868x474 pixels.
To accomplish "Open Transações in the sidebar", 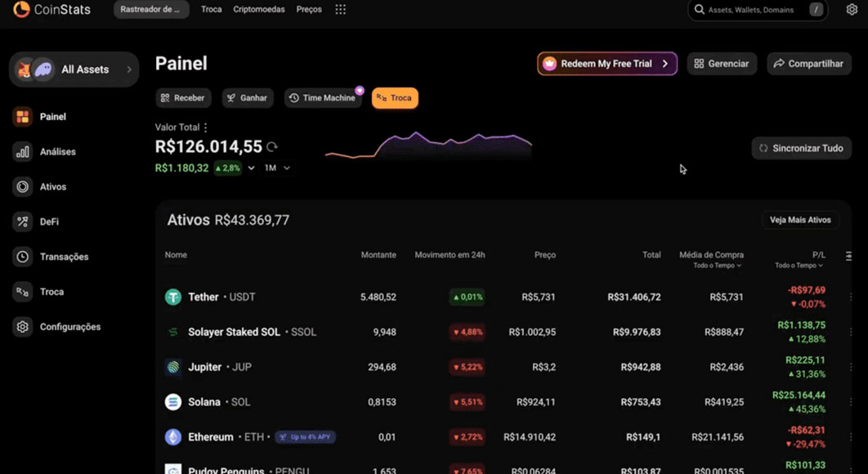I will click(x=64, y=257).
